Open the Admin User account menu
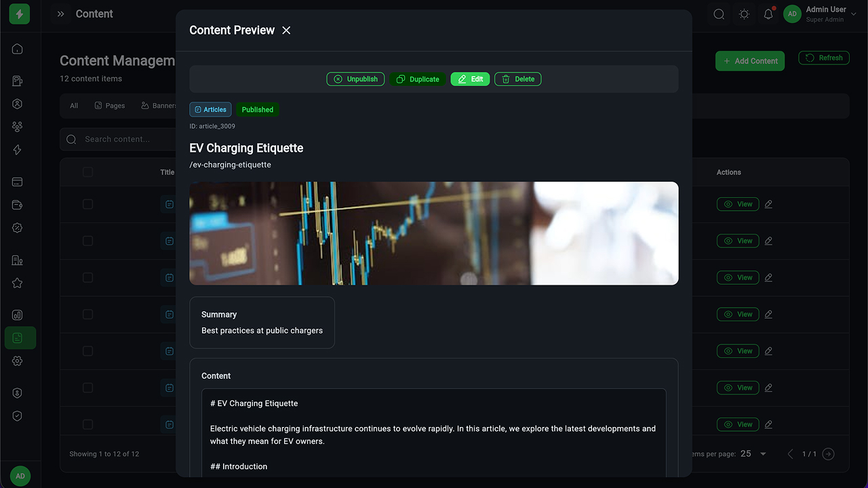The width and height of the screenshot is (868, 488). (821, 14)
